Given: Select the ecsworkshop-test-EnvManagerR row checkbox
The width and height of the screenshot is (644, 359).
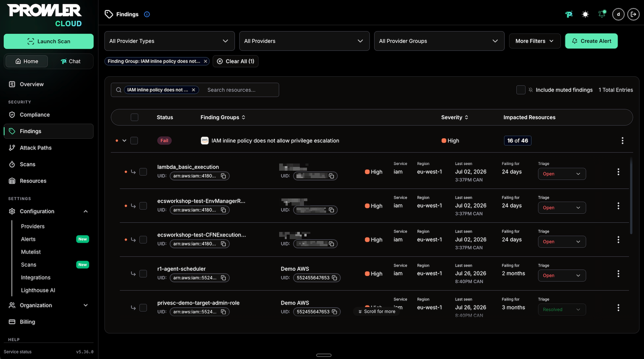Looking at the screenshot, I should pyautogui.click(x=143, y=206).
